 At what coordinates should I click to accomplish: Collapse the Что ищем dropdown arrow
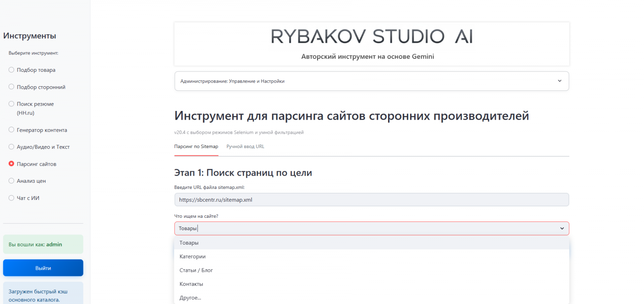[561, 229]
